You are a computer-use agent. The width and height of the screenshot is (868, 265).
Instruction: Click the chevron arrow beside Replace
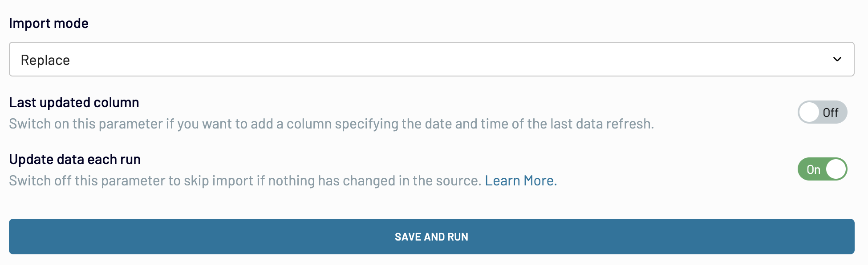(x=837, y=60)
